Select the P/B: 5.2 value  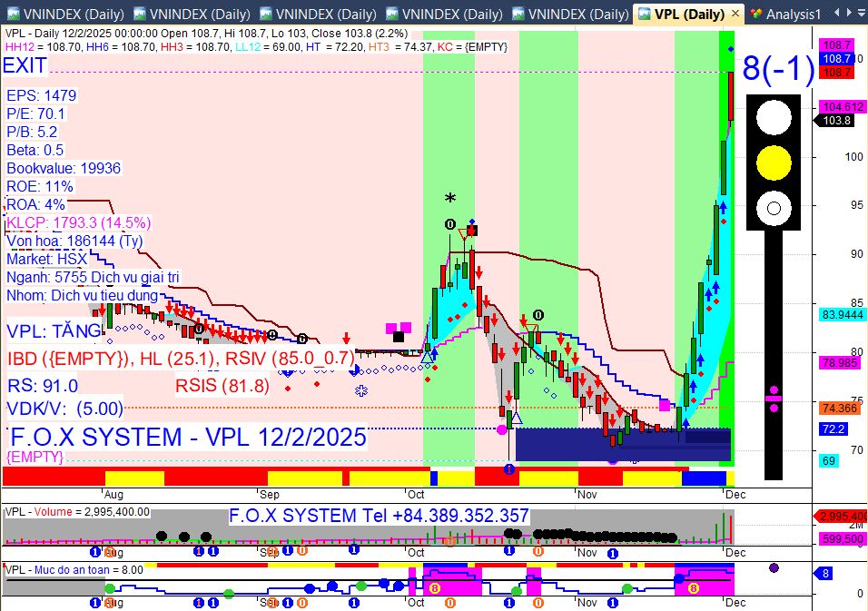coord(32,132)
